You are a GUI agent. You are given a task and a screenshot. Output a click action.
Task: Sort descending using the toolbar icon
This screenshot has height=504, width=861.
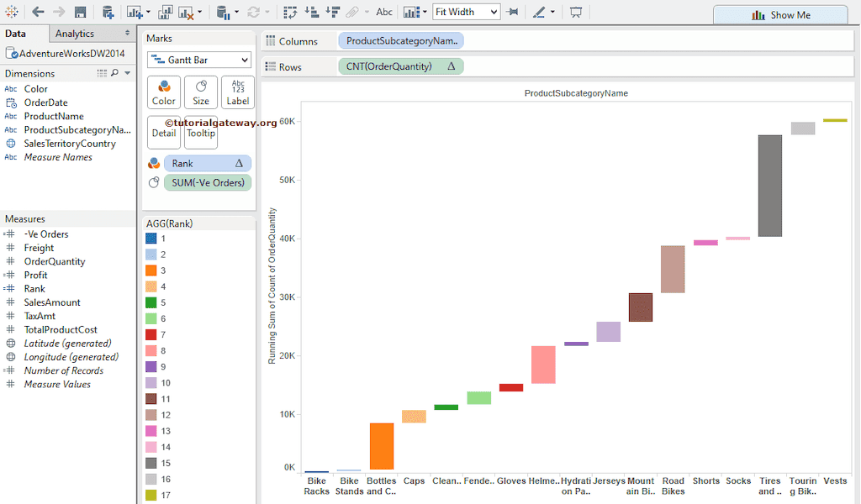point(332,12)
